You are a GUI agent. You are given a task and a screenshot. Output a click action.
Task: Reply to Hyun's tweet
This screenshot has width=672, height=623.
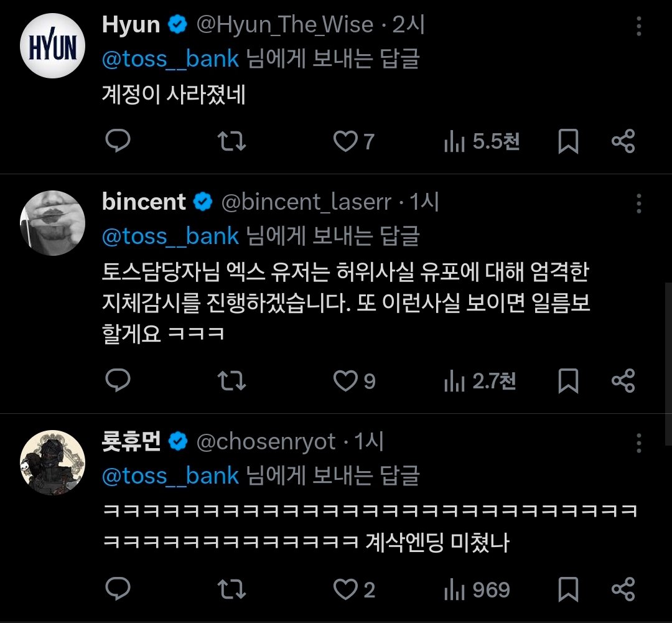[117, 141]
